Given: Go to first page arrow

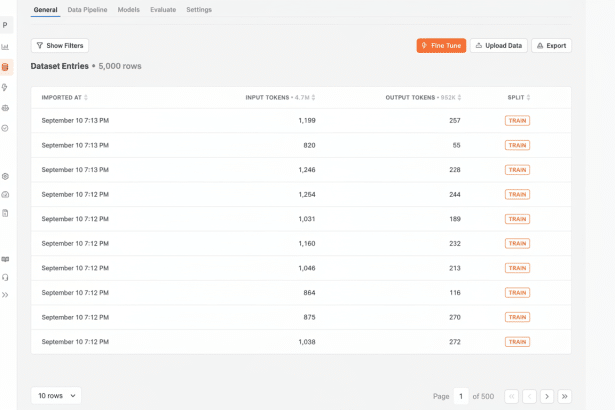Looking at the screenshot, I should coord(511,396).
